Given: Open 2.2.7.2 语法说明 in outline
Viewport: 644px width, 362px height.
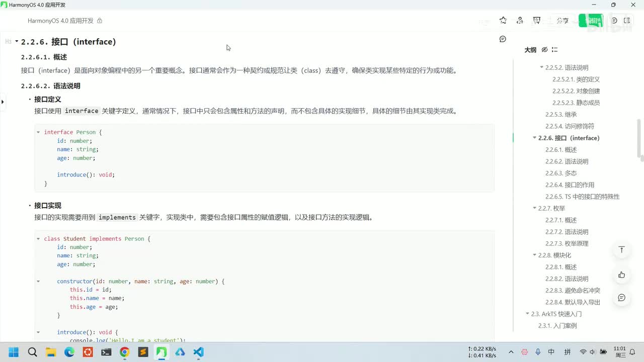Looking at the screenshot, I should click(567, 232).
